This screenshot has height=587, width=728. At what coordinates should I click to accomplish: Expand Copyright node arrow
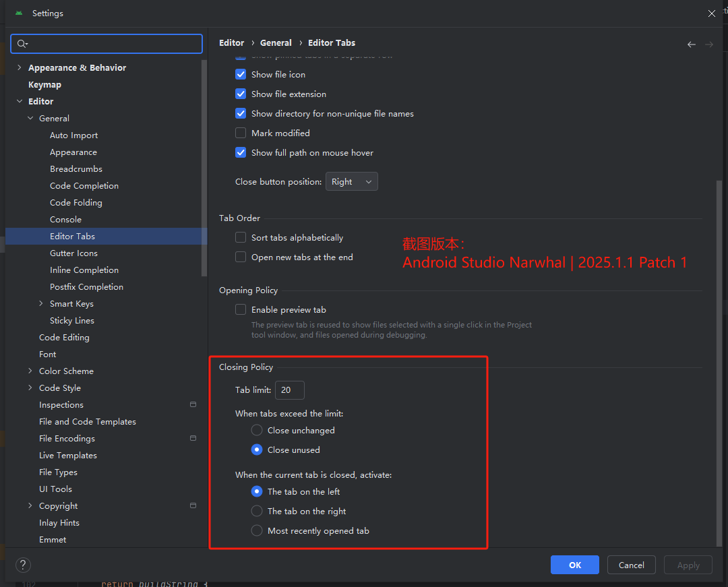(30, 505)
